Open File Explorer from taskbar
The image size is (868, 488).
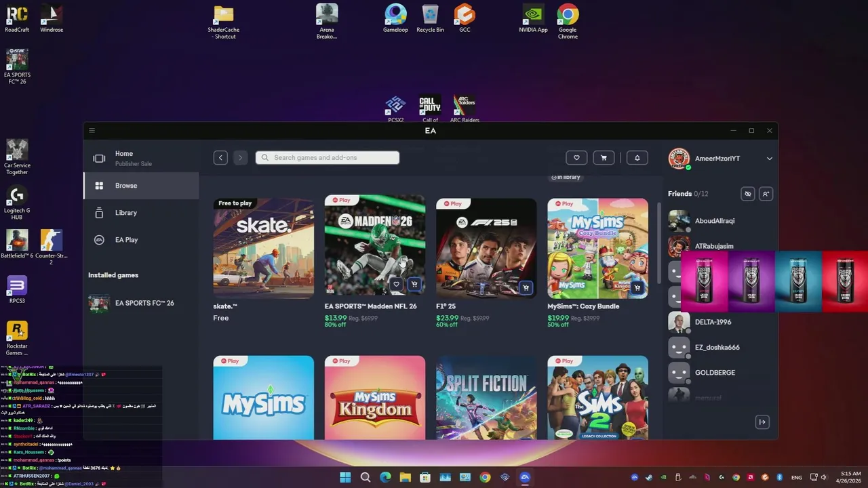405,477
